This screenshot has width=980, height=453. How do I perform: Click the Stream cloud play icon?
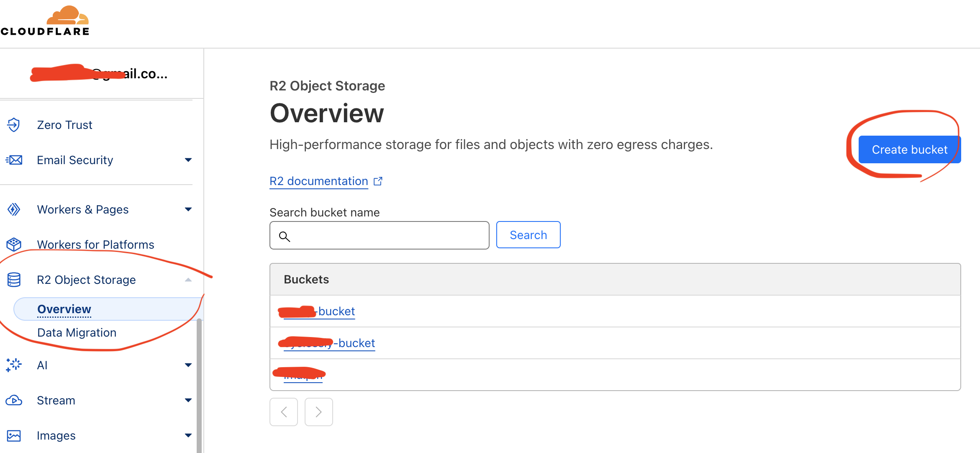point(14,401)
